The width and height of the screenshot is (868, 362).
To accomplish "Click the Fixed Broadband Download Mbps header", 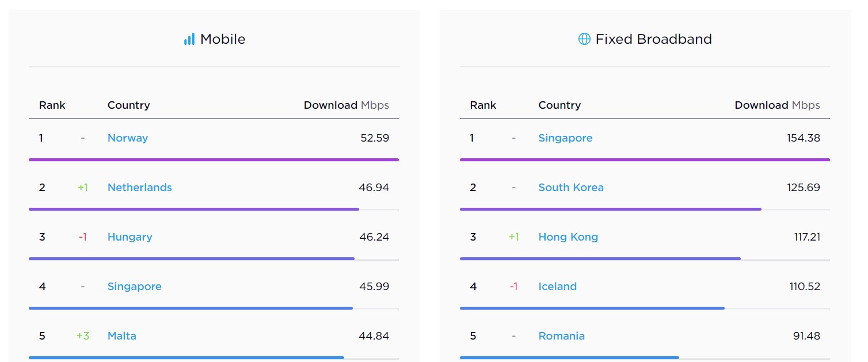I will (778, 105).
